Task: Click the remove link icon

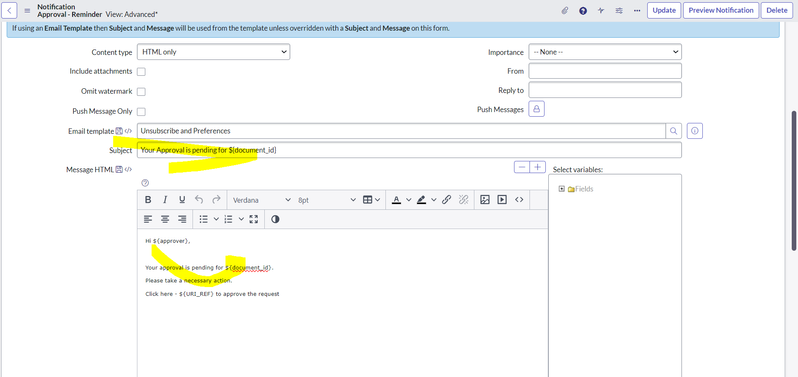Action: pyautogui.click(x=463, y=200)
